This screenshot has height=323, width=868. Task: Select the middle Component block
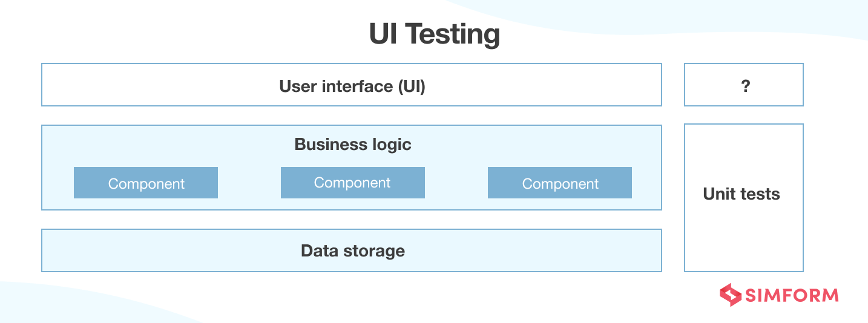(353, 183)
